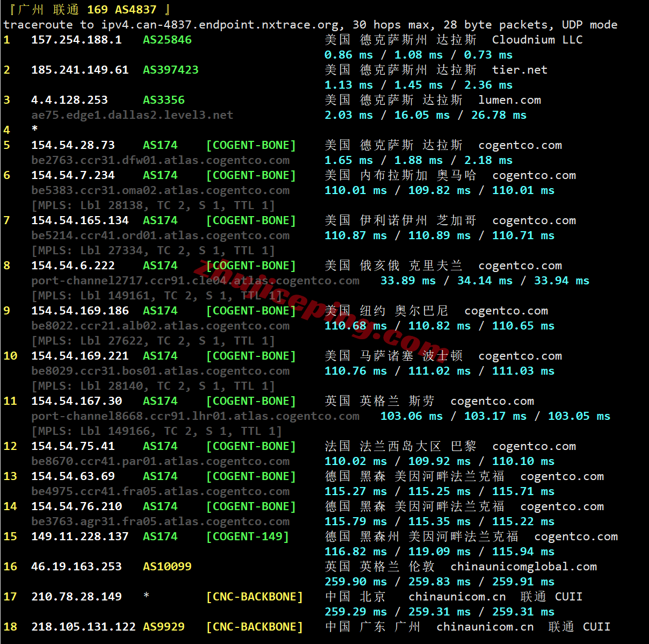Screen dimensions: 649x644
Task: Select hostname be5383.ccr31.oma02.atlas.cogentco.com
Action: (160, 190)
